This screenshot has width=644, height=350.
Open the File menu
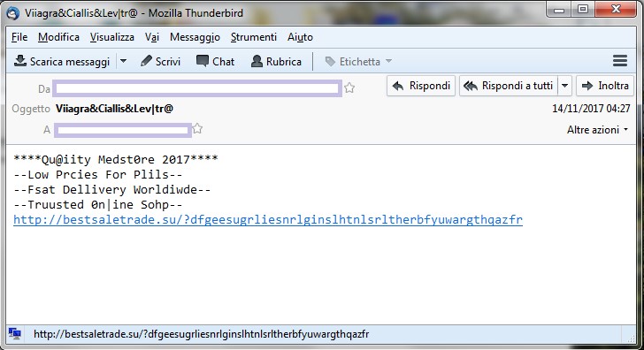tap(19, 37)
